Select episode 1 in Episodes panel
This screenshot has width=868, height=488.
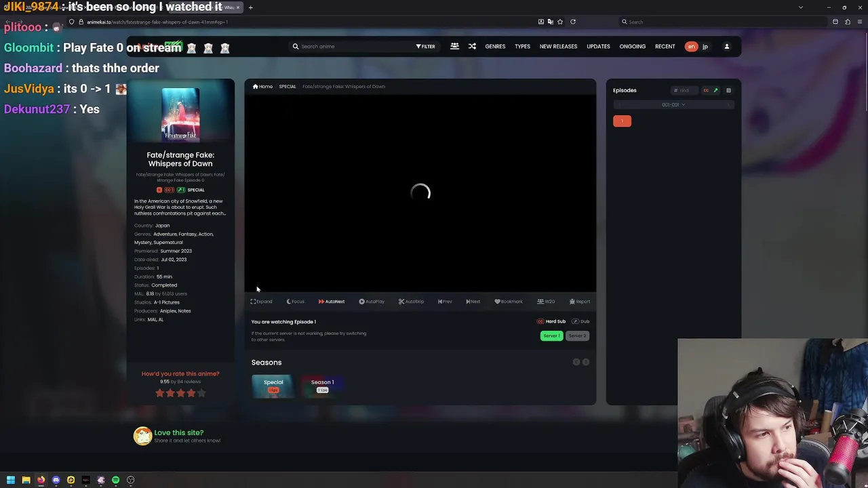coord(622,121)
